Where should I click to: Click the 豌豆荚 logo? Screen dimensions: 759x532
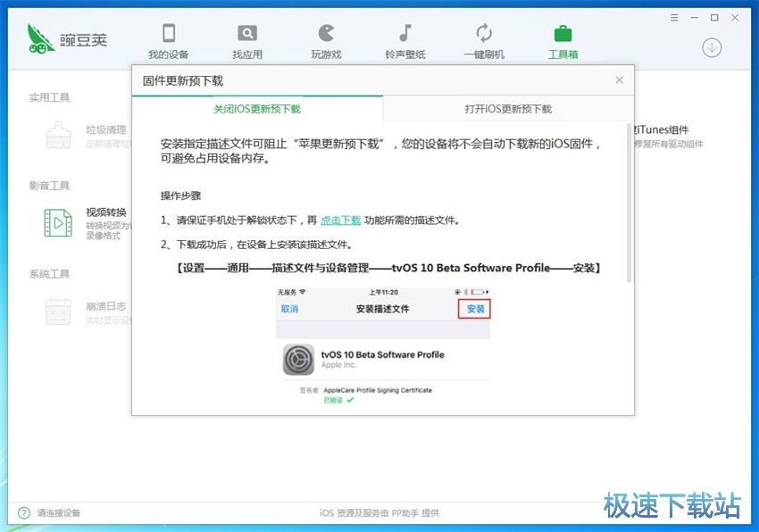(67, 38)
